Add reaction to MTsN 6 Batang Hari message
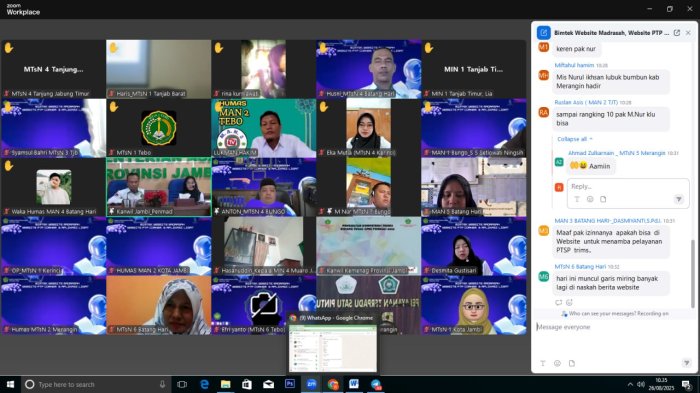 (x=569, y=302)
